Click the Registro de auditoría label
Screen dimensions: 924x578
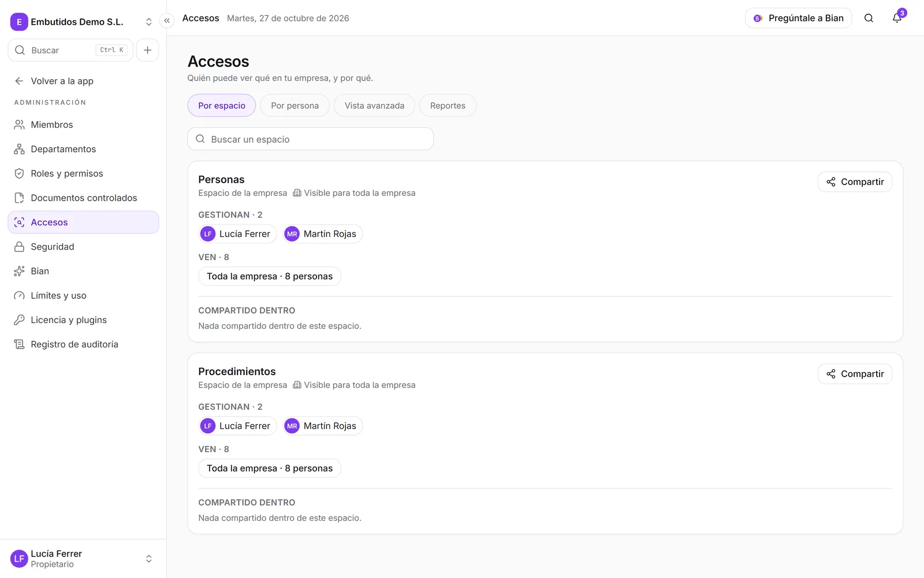(74, 344)
